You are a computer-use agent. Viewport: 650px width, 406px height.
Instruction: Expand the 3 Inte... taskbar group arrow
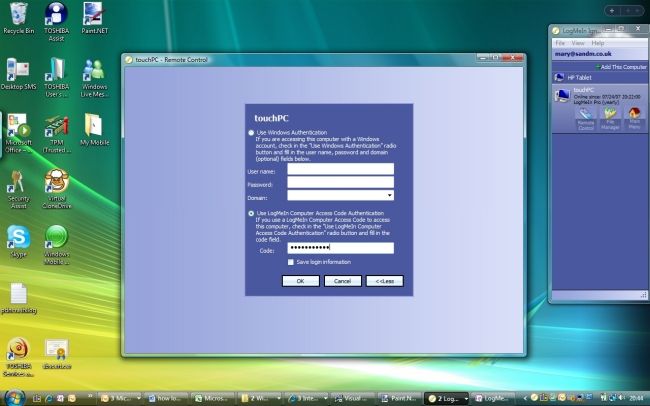point(325,398)
